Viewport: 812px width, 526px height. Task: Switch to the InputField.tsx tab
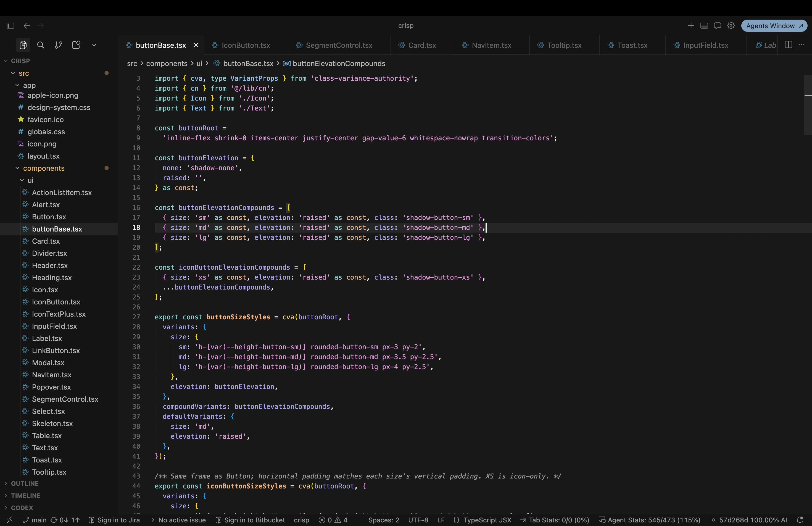[706, 45]
